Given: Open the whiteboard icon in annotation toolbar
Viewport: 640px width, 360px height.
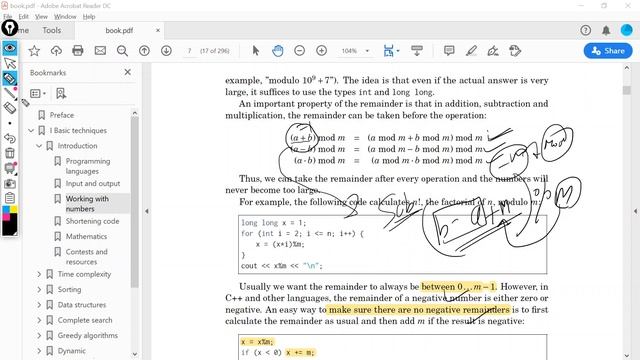Looking at the screenshot, I should [10, 168].
